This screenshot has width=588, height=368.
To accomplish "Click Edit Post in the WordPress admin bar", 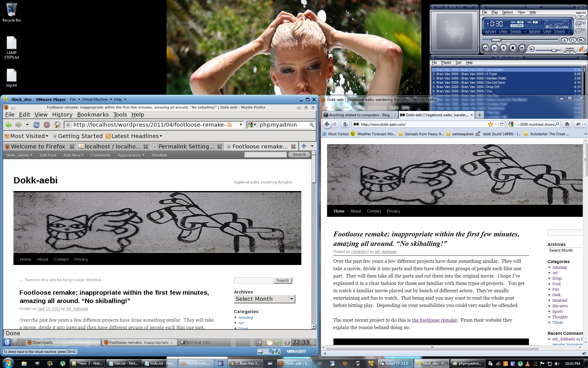I will coord(48,155).
